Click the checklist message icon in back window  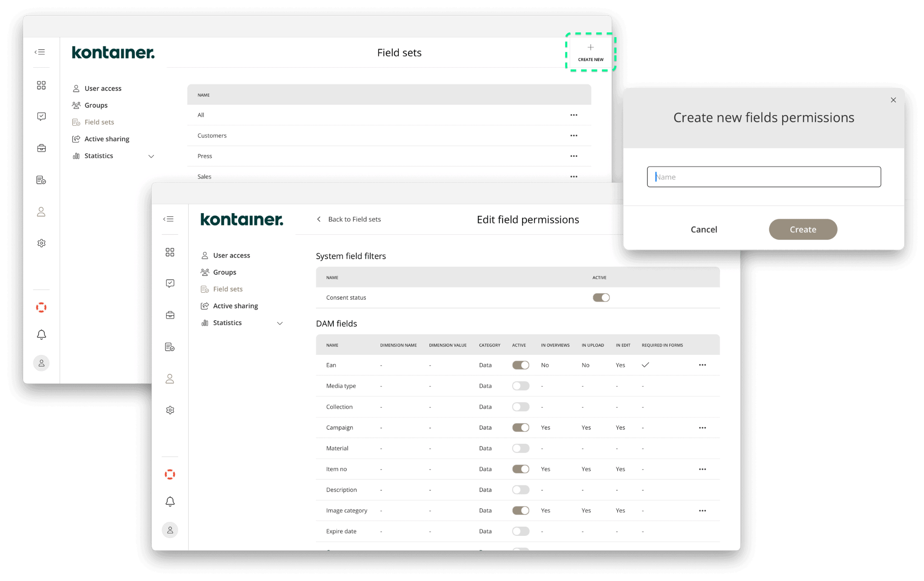pos(41,116)
